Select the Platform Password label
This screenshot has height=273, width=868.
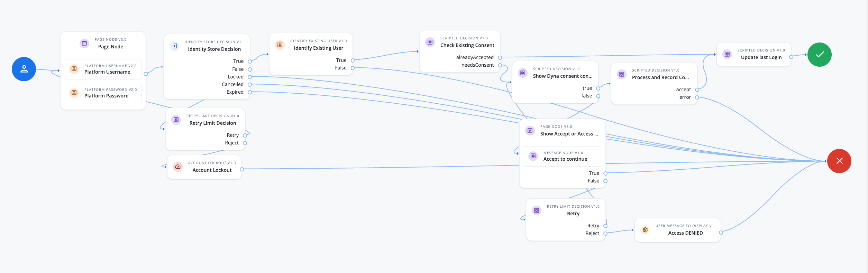tap(107, 96)
